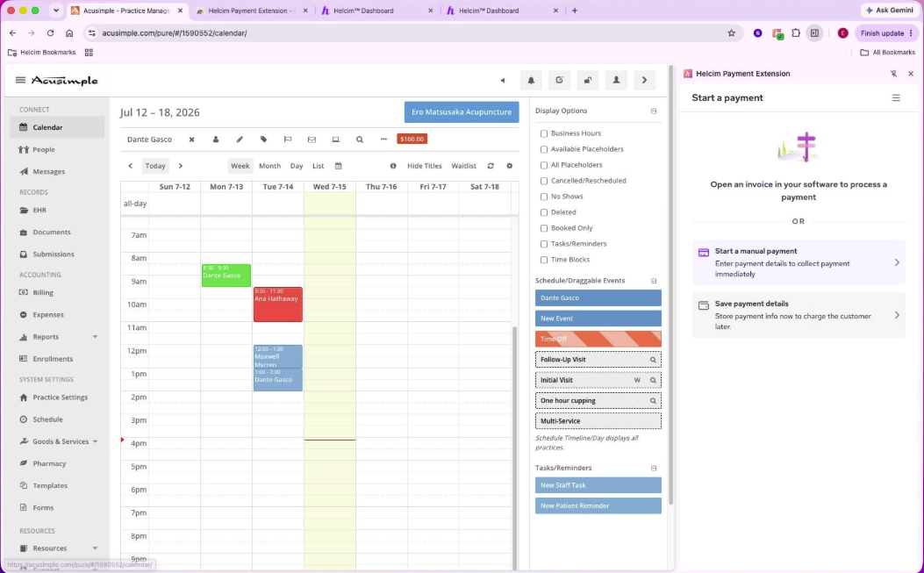Clear selected patient Dante Gasco with X icon
Image resolution: width=924 pixels, height=573 pixels.
click(191, 140)
